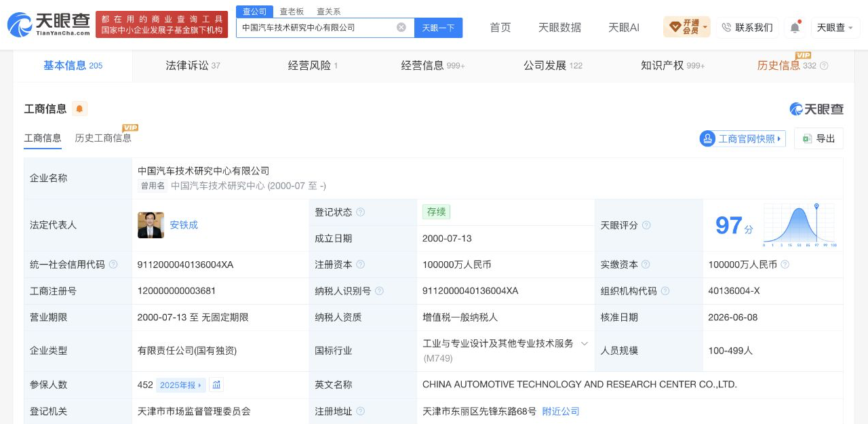Open the 2025年报 year dropdown
The height and width of the screenshot is (424, 868).
180,385
